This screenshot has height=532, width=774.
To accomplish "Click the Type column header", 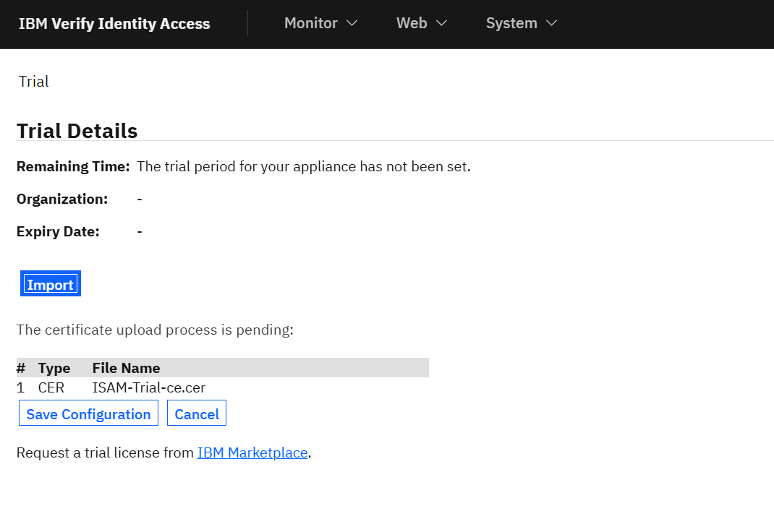I will 54,369.
